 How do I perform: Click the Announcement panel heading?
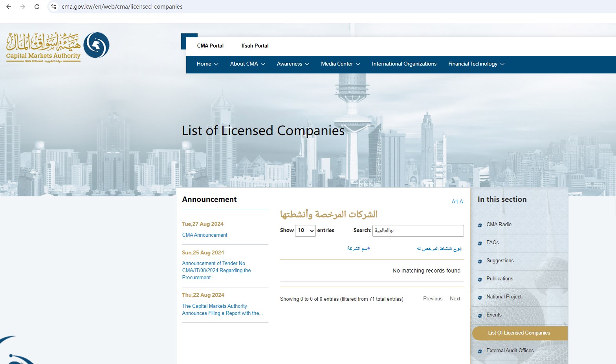click(x=209, y=199)
